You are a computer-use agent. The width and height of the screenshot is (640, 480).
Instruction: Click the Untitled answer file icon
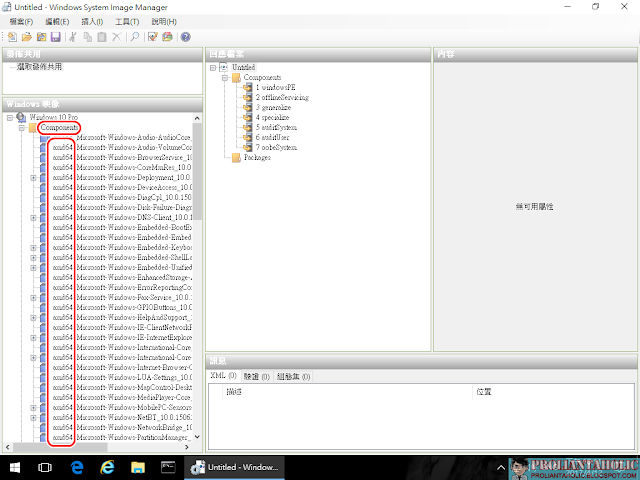pos(223,67)
